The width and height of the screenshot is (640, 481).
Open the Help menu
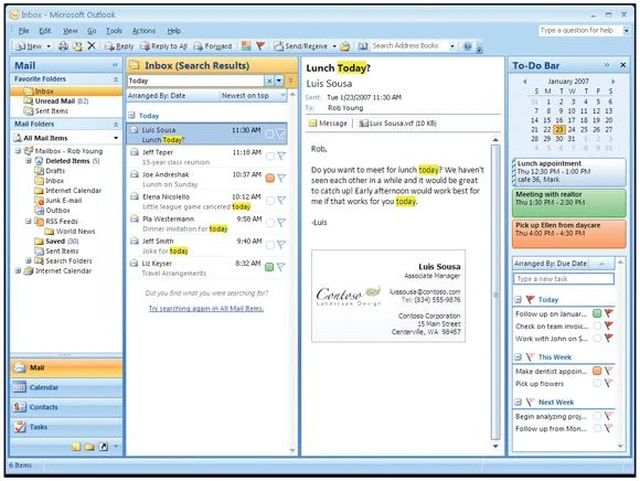[x=174, y=31]
